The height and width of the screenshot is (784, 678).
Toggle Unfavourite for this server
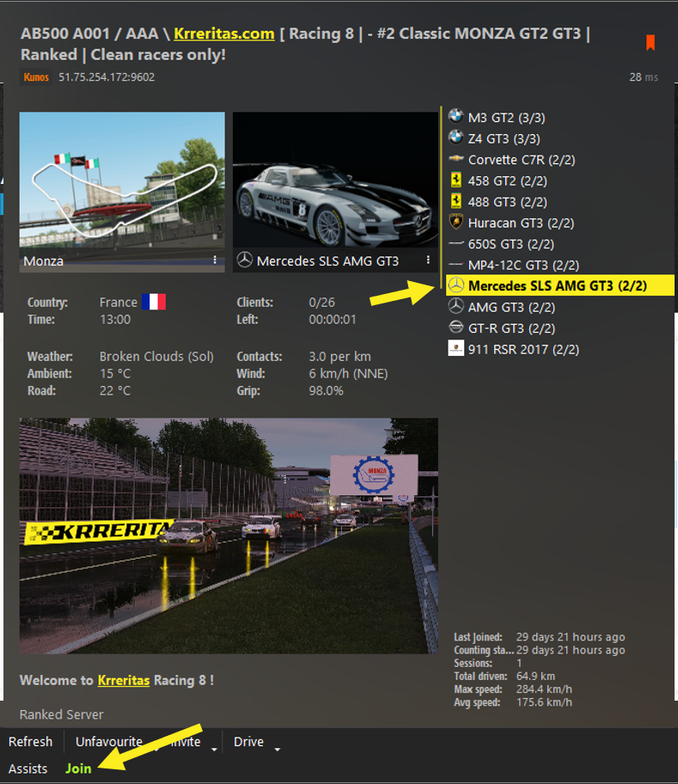point(109,742)
